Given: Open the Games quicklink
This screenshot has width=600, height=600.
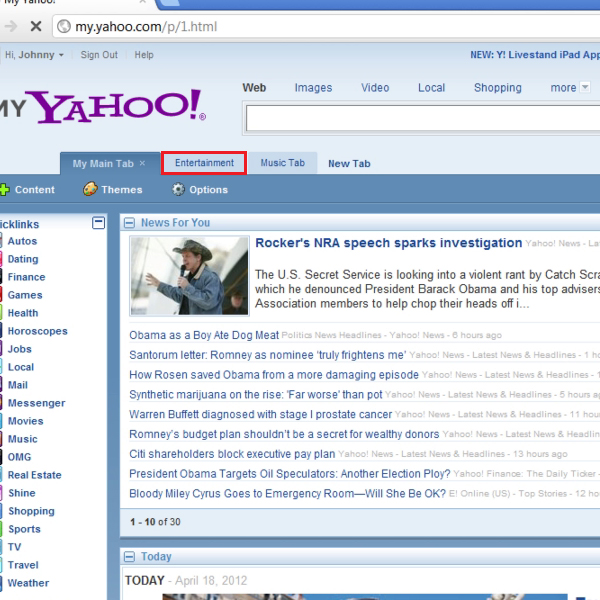Looking at the screenshot, I should coord(25,295).
